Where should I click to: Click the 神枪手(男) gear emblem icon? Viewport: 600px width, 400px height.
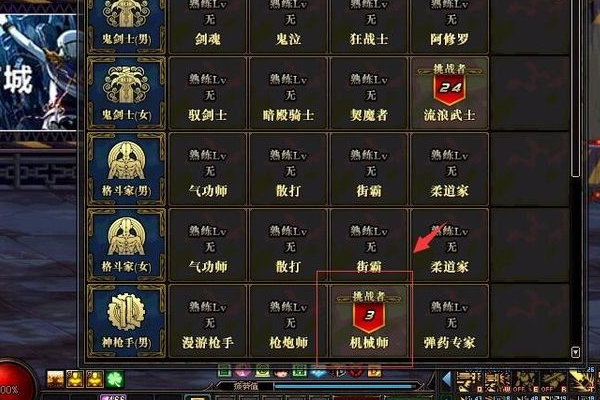point(127,312)
